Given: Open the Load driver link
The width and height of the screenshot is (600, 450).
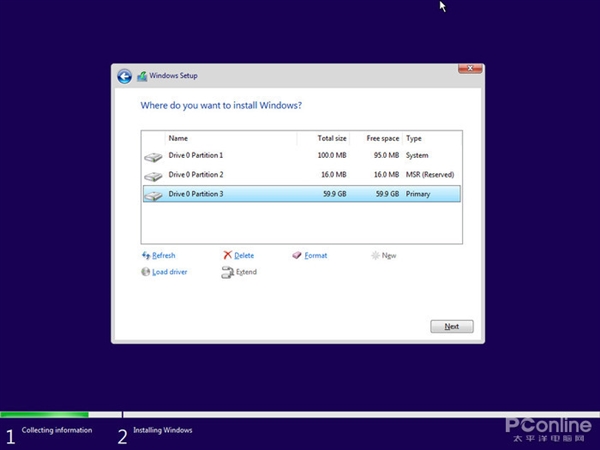Looking at the screenshot, I should coord(170,272).
